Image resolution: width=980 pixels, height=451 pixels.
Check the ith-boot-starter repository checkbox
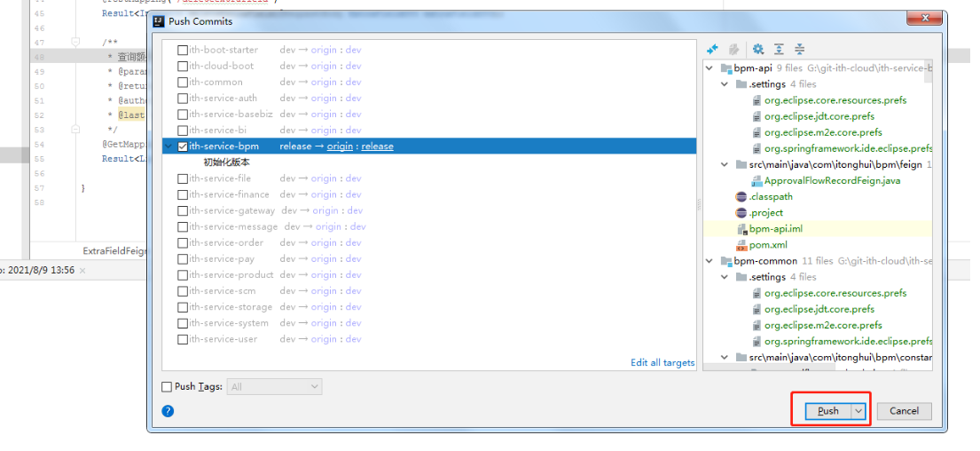point(183,51)
